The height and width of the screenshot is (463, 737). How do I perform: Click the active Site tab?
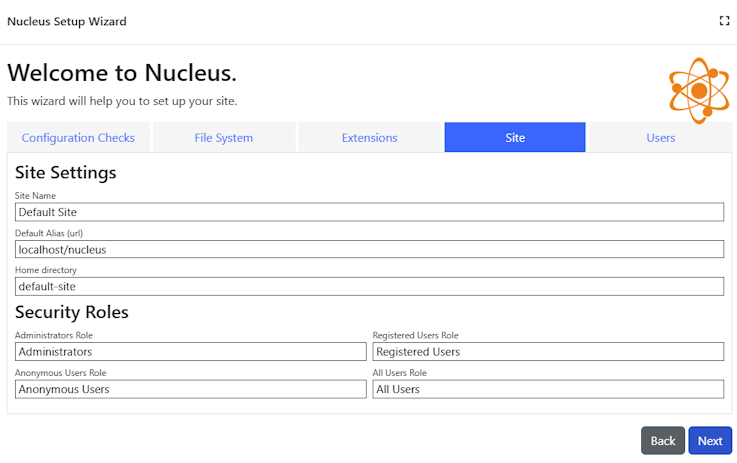[515, 138]
